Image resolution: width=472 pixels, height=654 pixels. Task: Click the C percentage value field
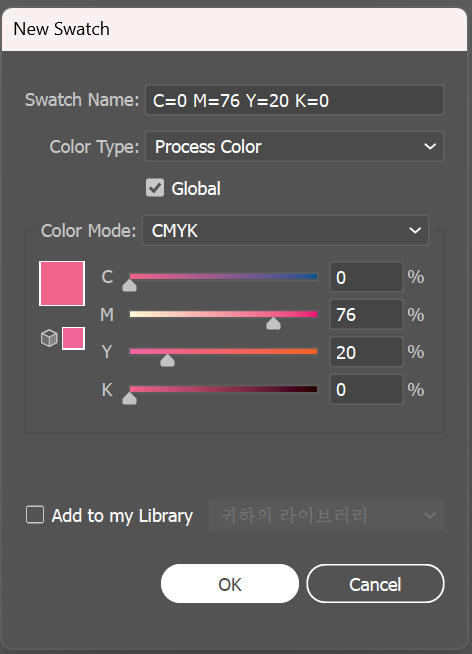[x=366, y=277]
